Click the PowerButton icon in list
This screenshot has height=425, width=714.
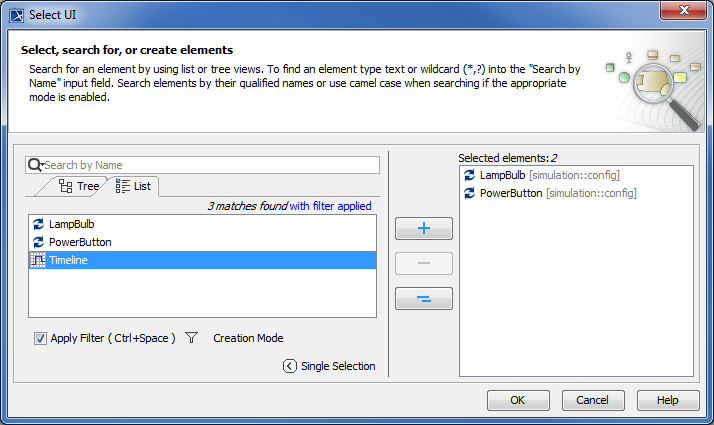[x=38, y=242]
